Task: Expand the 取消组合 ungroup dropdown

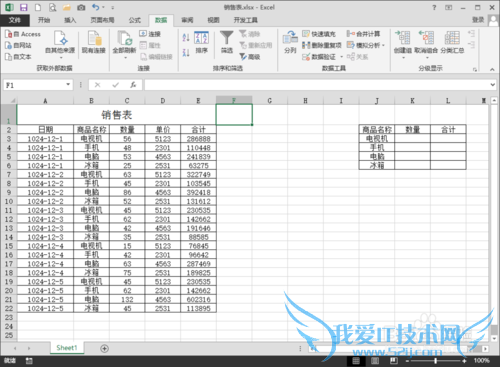Action: point(427,58)
